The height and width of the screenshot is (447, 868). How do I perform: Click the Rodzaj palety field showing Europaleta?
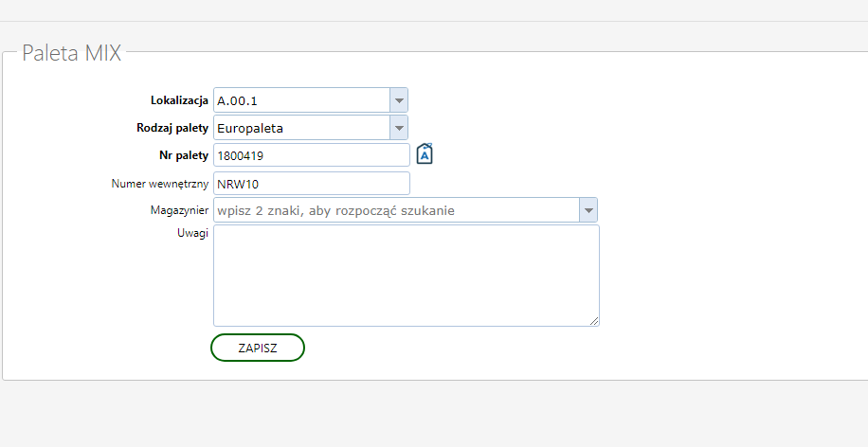point(301,128)
